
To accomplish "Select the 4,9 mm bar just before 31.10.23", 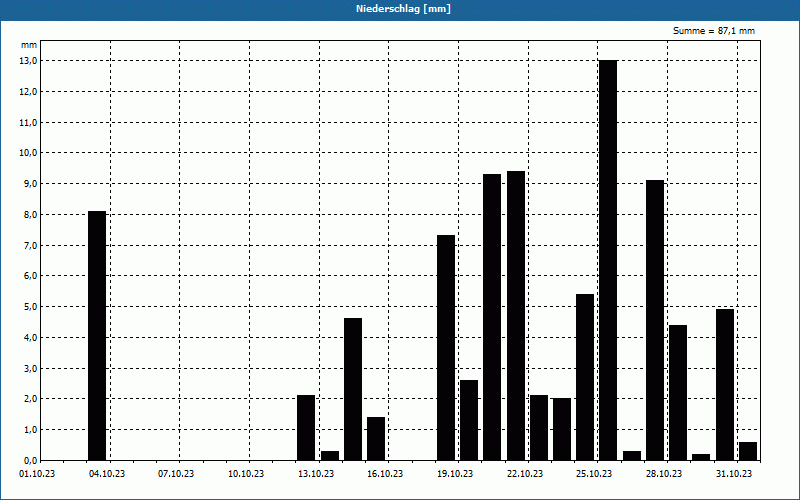I will (x=725, y=385).
